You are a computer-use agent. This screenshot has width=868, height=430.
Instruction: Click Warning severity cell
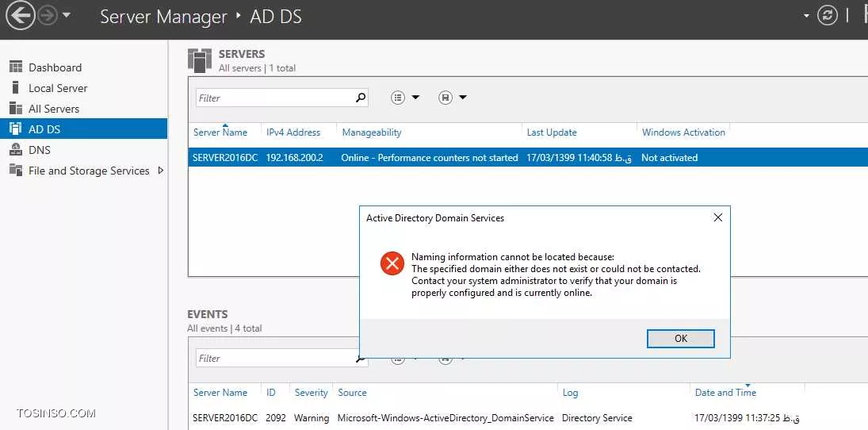coord(311,418)
